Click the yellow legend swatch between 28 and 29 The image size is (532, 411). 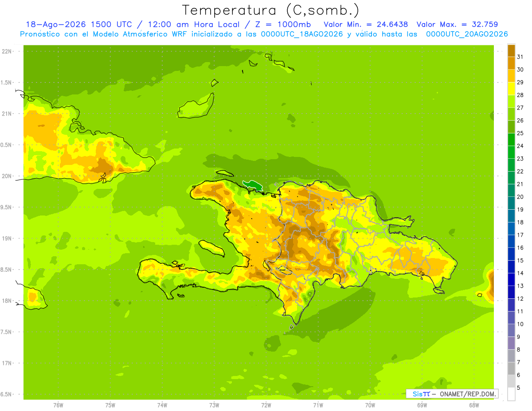(x=511, y=89)
